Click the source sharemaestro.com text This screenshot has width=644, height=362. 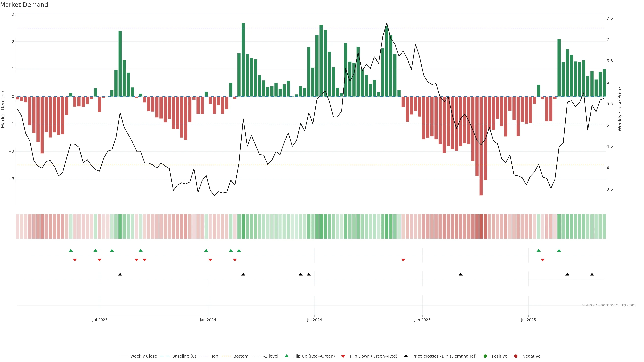point(609,305)
